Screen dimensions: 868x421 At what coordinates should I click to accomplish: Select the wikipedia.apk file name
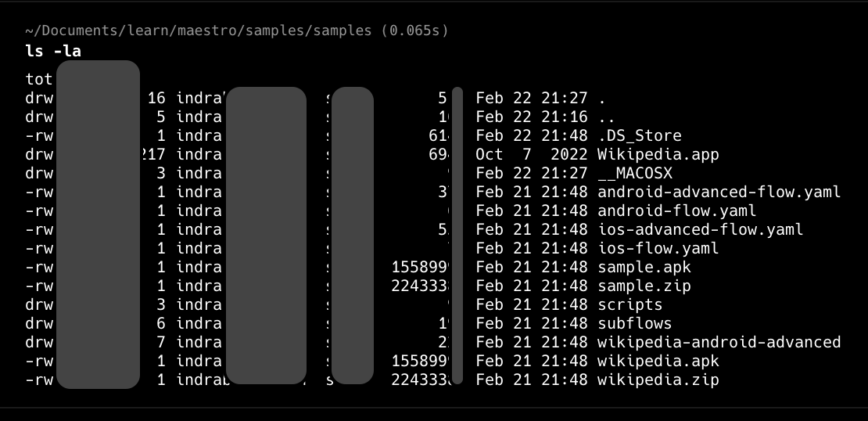[x=658, y=361]
